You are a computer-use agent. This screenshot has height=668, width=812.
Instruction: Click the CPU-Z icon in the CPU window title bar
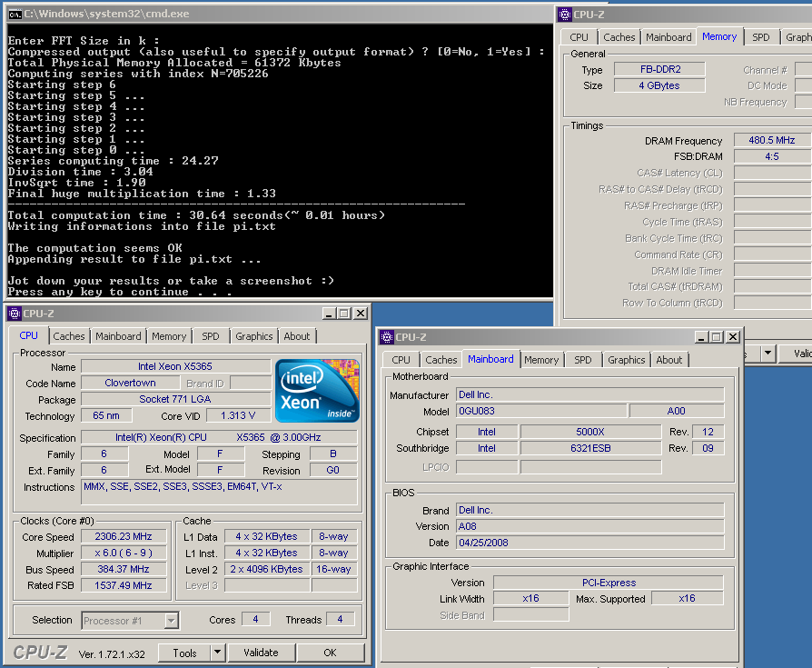[x=15, y=314]
